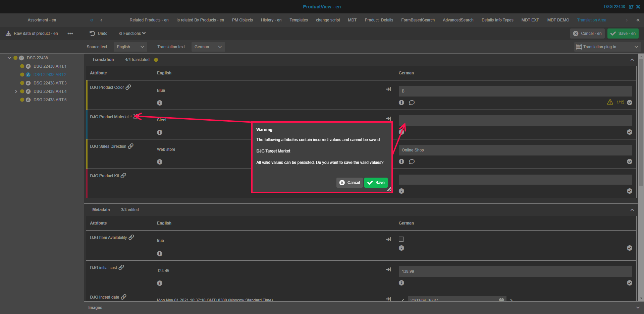Toggle approval checkmark for DJG Sales Direction
Image resolution: width=644 pixels, height=314 pixels.
pos(630,162)
